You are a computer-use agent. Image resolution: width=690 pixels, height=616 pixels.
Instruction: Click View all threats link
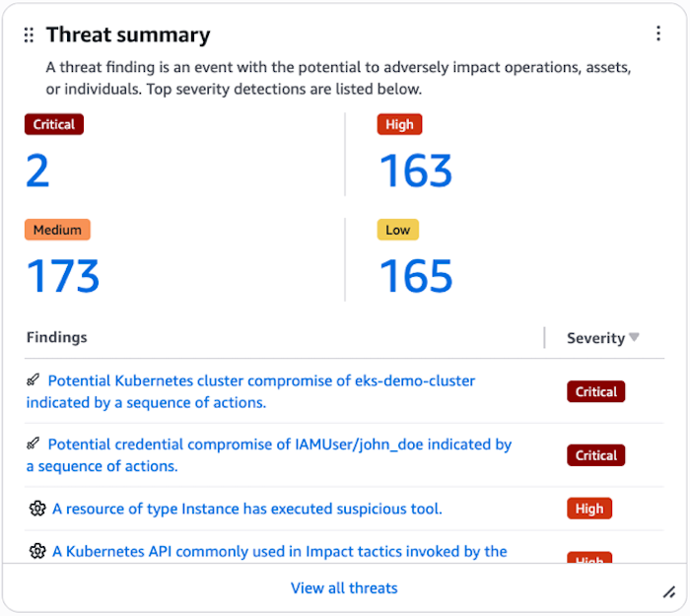(x=344, y=588)
